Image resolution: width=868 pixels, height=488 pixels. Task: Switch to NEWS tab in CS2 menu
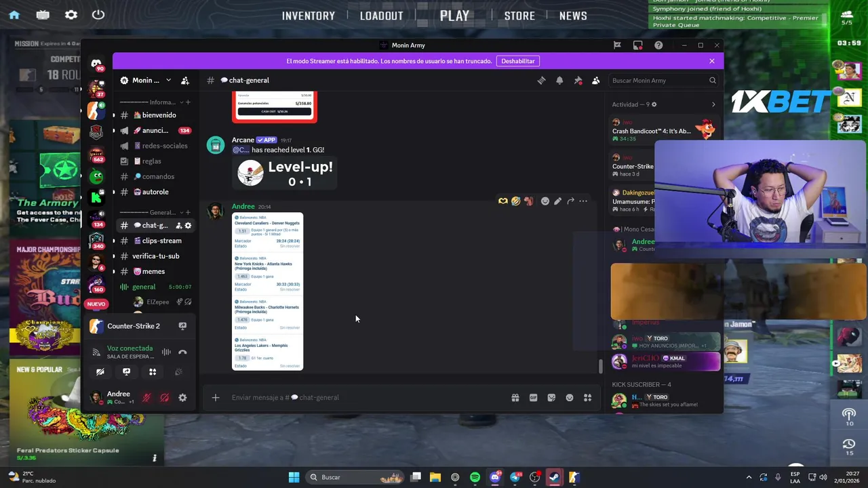point(573,16)
